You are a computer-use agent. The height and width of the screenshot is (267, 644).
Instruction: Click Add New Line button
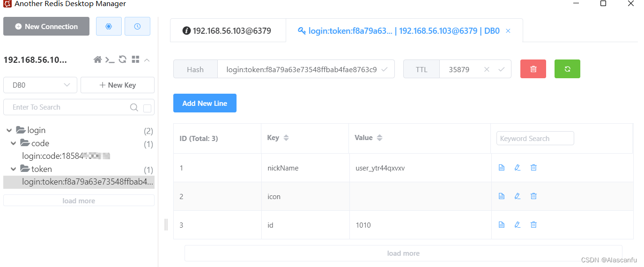205,104
